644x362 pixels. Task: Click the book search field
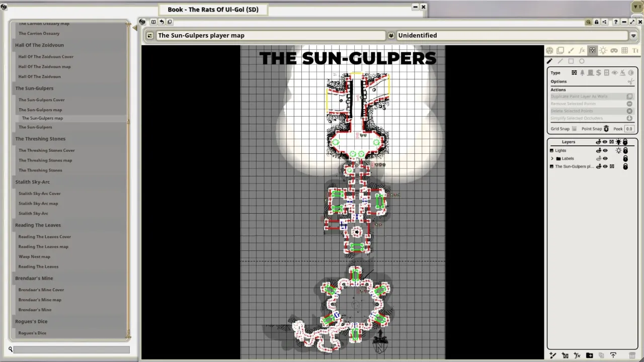point(71,349)
